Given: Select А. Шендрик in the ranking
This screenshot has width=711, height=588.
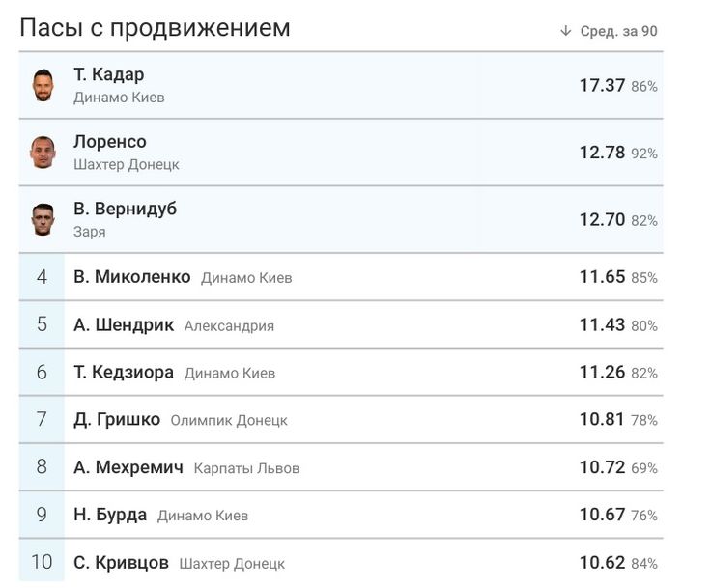Looking at the screenshot, I should click(124, 325).
